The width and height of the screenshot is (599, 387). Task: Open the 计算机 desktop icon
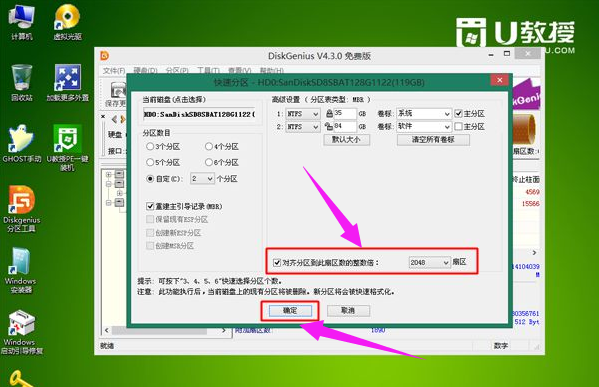(x=22, y=21)
